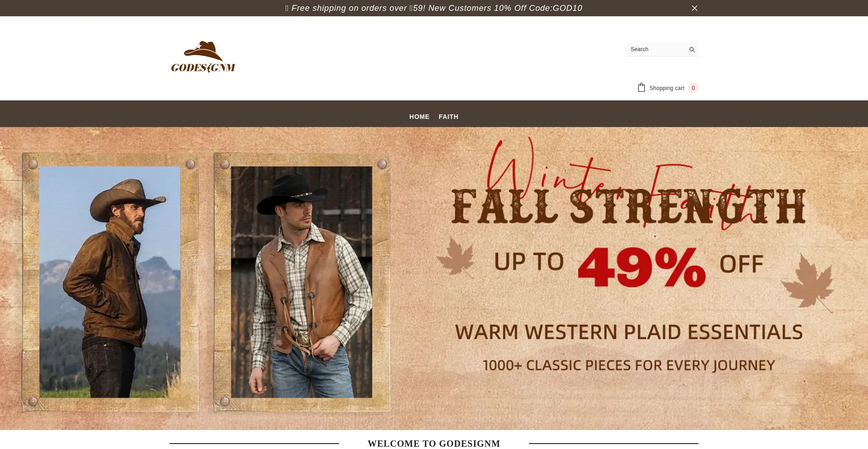Click the GODESIGNM wordmark text
The width and height of the screenshot is (868, 449).
point(203,68)
